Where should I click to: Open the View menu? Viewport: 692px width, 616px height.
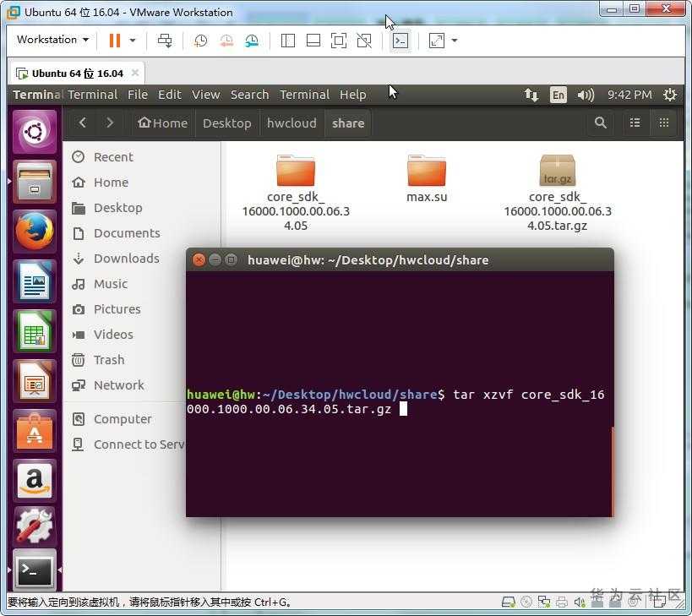coord(205,95)
